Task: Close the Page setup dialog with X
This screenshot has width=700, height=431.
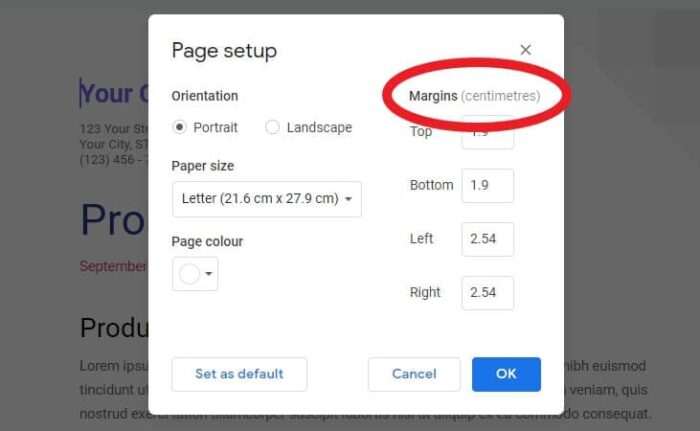Action: point(525,50)
